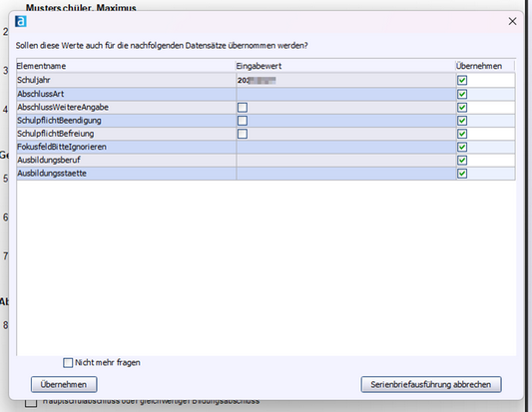Image resolution: width=532 pixels, height=412 pixels.
Task: Check the Eingabewert box for AbschlussWeitereAngabe
Action: pos(243,108)
